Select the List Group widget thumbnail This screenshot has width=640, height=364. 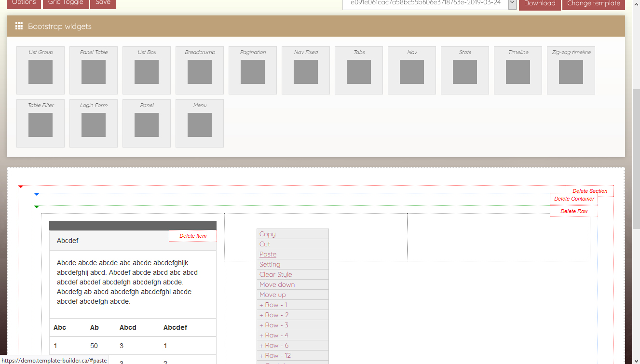tap(41, 71)
